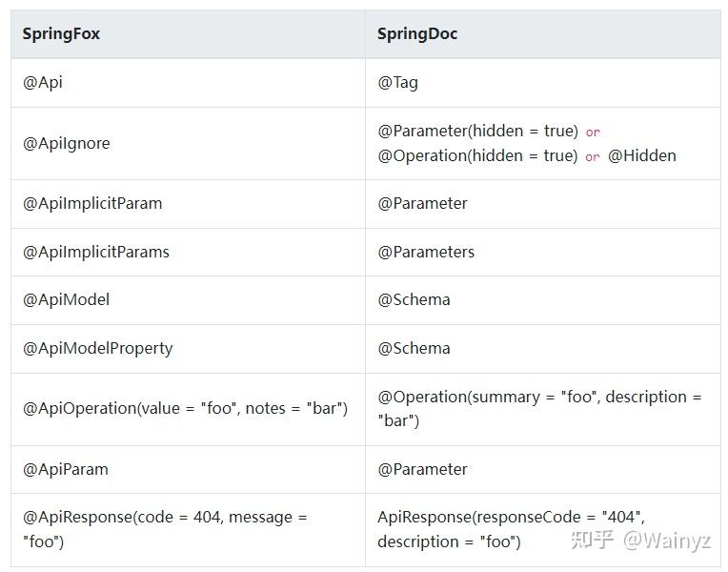Click the SpringDoc column header
Screen dimensions: 728x572
click(x=417, y=33)
